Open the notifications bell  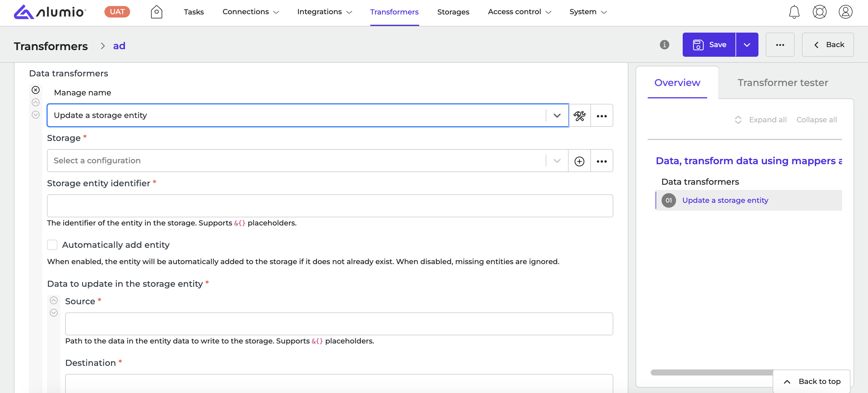pyautogui.click(x=794, y=12)
